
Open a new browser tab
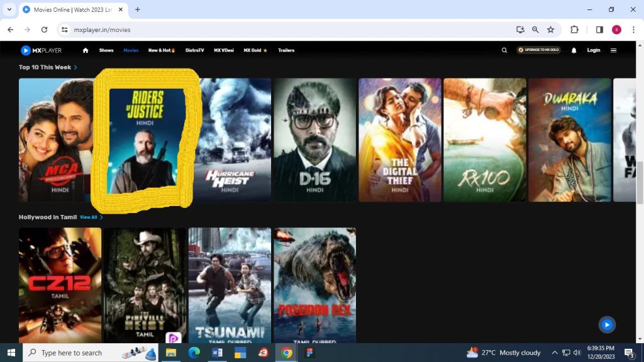[138, 9]
